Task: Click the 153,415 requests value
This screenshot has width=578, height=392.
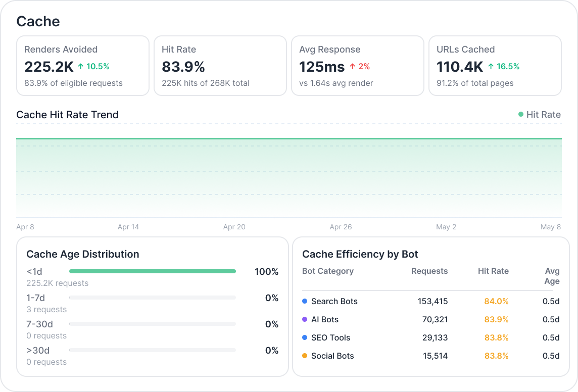Action: click(433, 302)
